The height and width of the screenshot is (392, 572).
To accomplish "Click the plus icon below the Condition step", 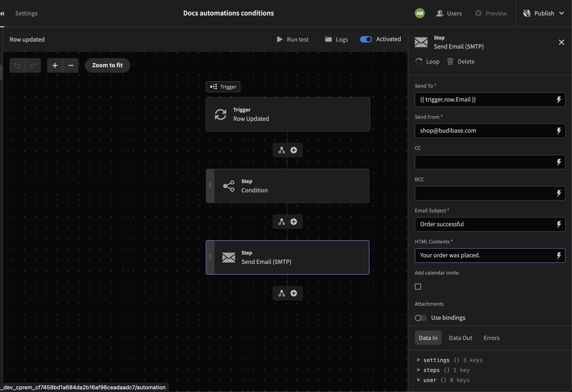I will coord(294,222).
